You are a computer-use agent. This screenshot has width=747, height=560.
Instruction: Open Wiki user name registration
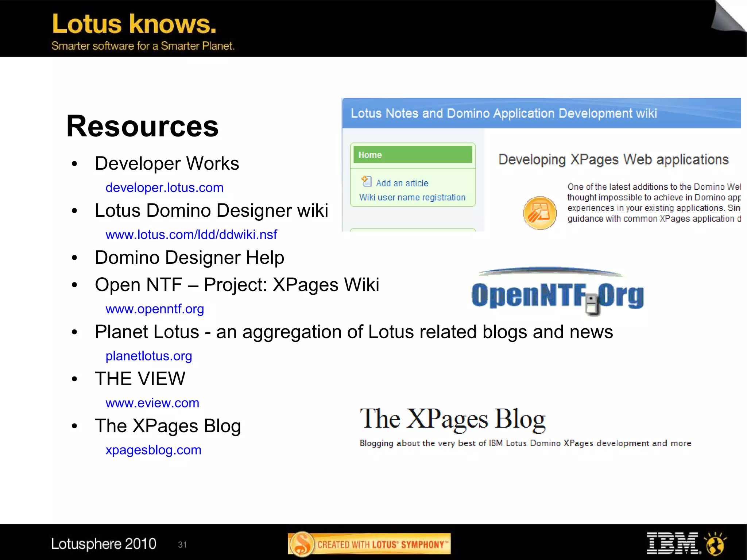[x=412, y=197]
